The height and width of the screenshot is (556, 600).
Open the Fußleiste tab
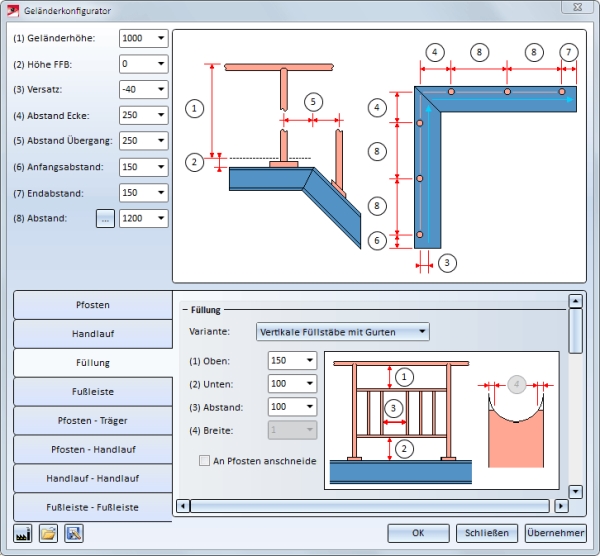pos(92,391)
